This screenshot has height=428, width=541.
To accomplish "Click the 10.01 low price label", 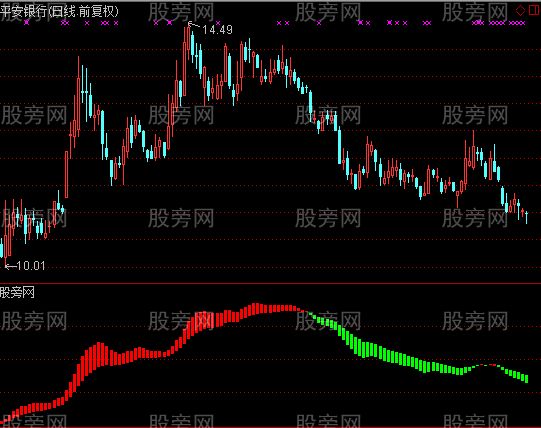I will [30, 265].
